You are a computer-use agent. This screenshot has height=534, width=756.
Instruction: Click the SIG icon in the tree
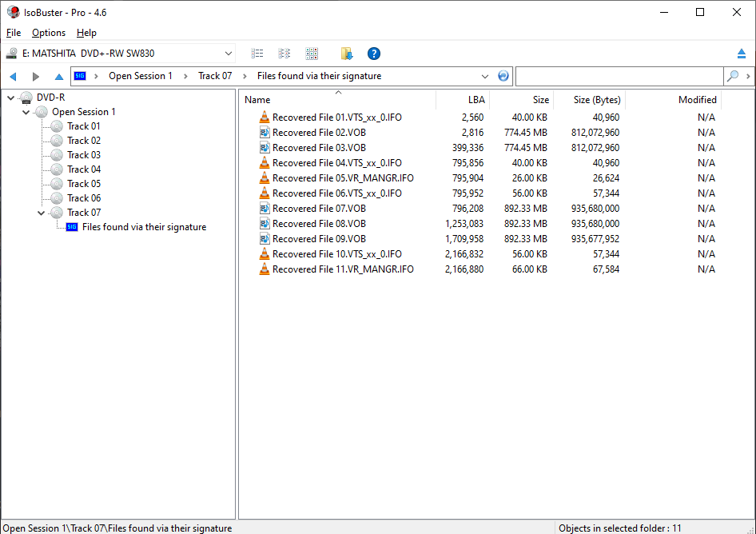(x=72, y=227)
